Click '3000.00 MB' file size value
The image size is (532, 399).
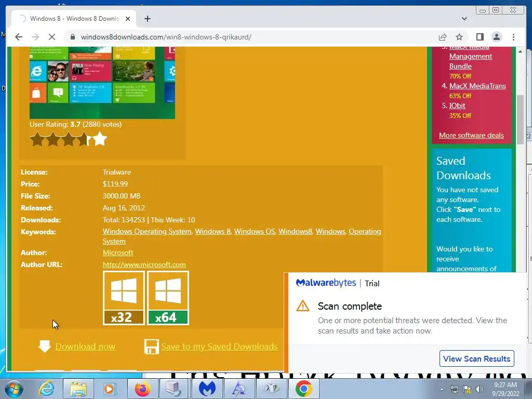(x=122, y=196)
